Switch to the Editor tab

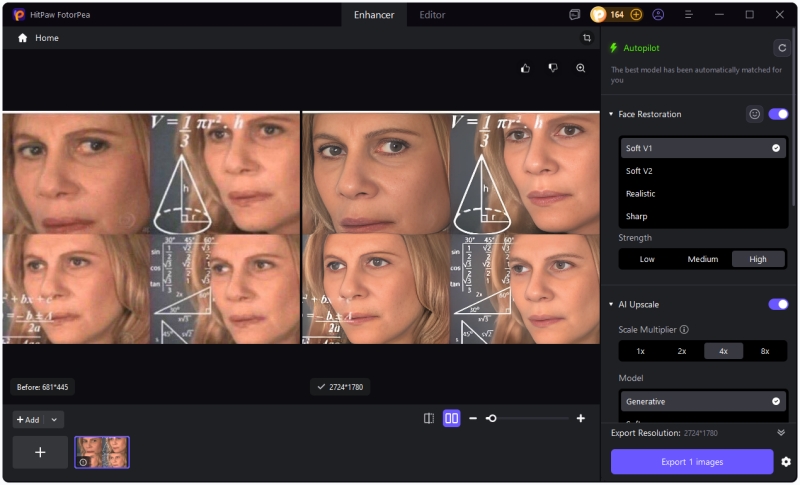point(432,15)
